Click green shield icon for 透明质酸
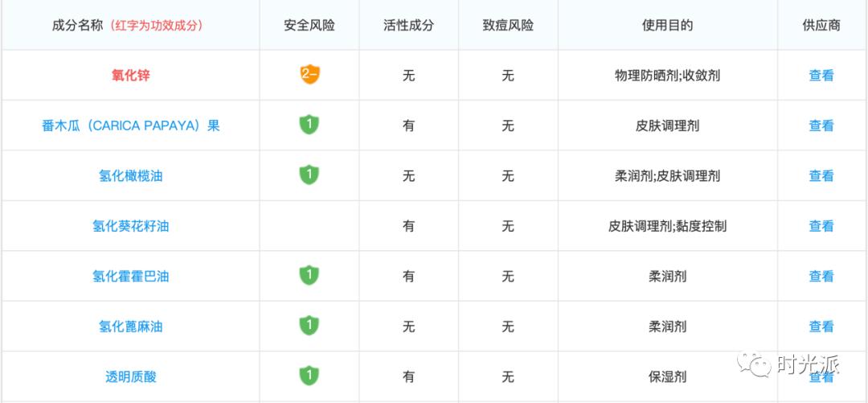Screen dimensions: 868x403 [309, 376]
